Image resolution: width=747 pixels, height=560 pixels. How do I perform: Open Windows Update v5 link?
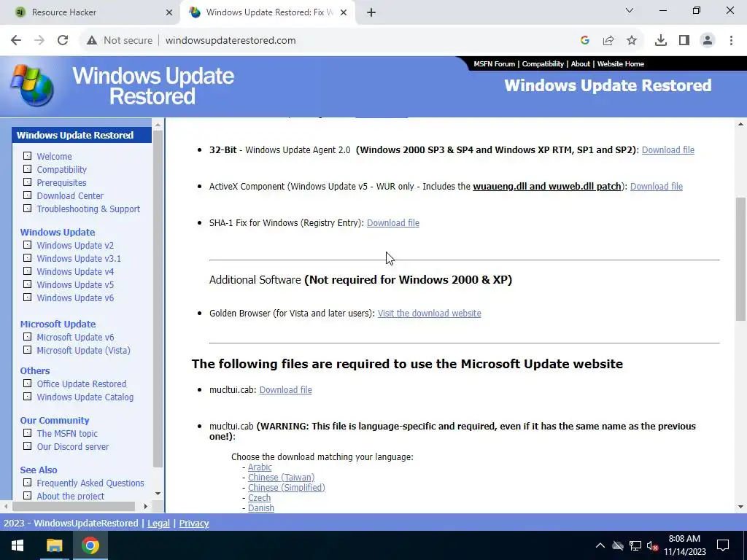(x=75, y=285)
